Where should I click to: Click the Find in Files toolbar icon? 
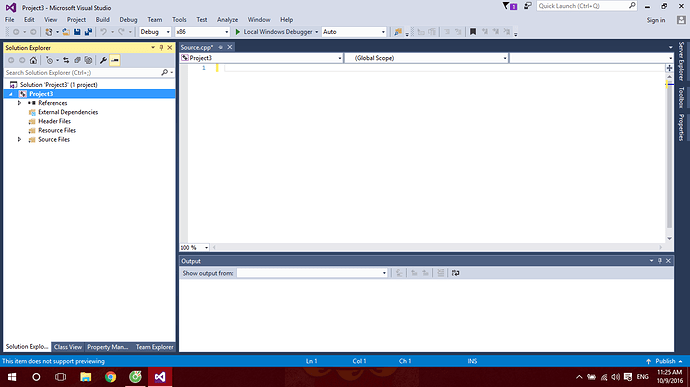[x=398, y=32]
